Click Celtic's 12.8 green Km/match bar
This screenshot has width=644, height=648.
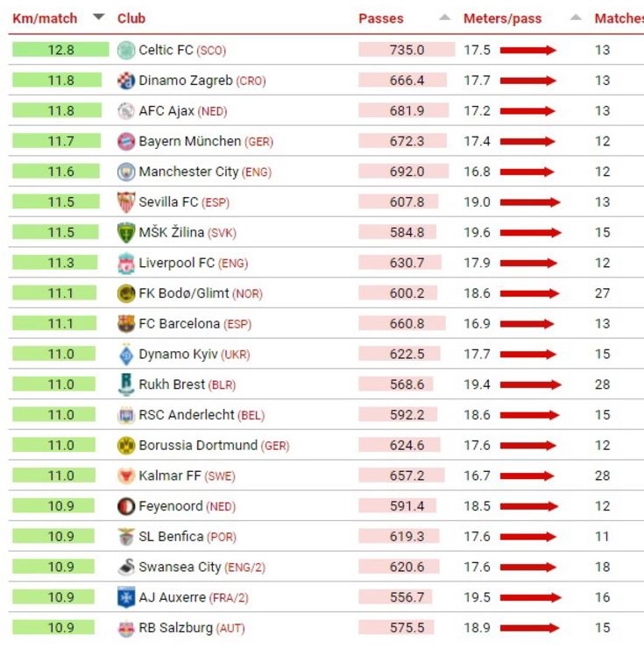(60, 50)
